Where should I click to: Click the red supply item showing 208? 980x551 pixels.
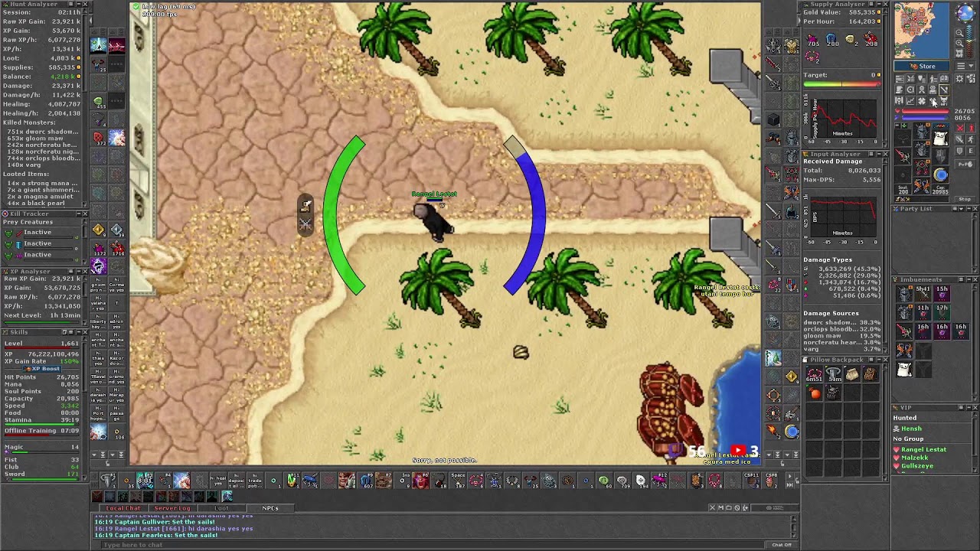[870, 40]
